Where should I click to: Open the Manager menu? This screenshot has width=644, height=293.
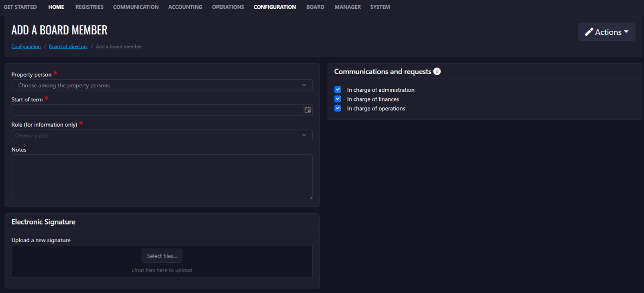pyautogui.click(x=347, y=7)
